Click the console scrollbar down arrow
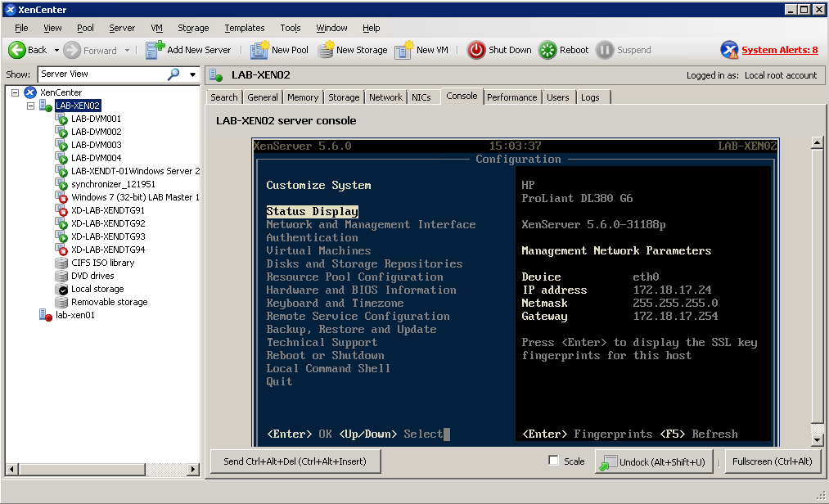Viewport: 829px width, 504px height. click(818, 439)
